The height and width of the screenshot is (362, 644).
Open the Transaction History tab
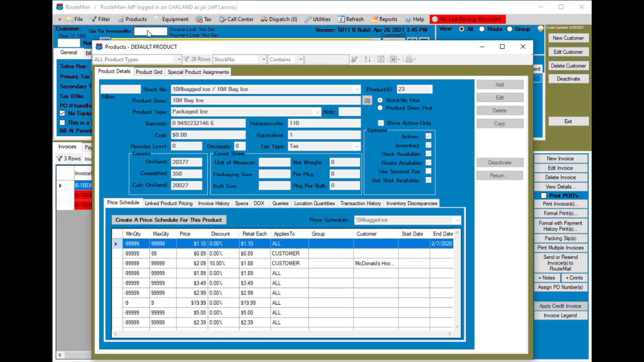(x=361, y=203)
